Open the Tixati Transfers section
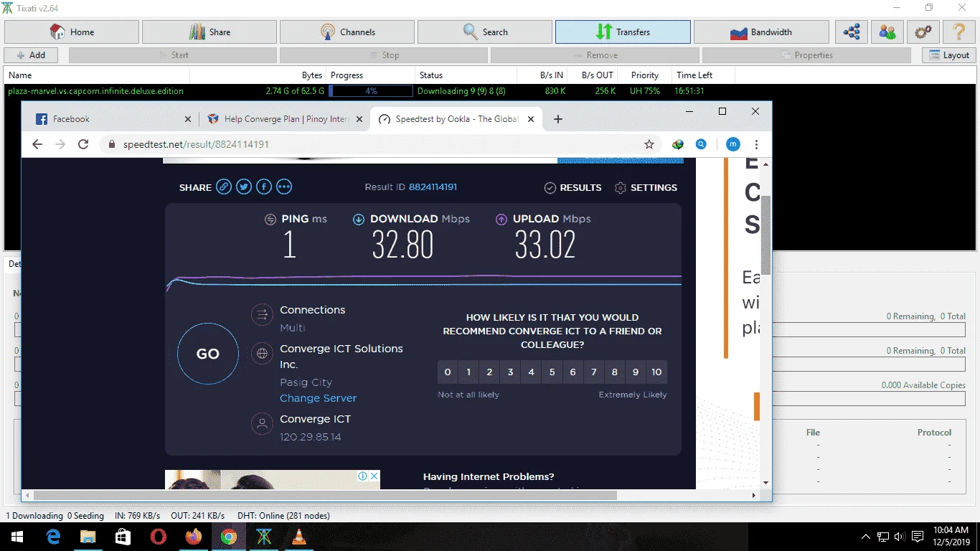This screenshot has width=980, height=551. [623, 32]
